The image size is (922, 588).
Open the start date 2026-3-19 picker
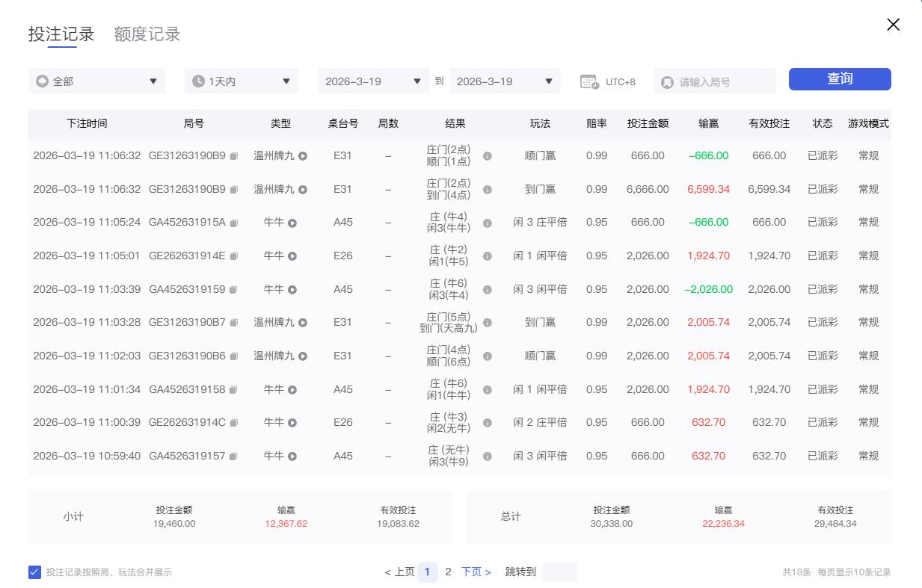coord(373,81)
